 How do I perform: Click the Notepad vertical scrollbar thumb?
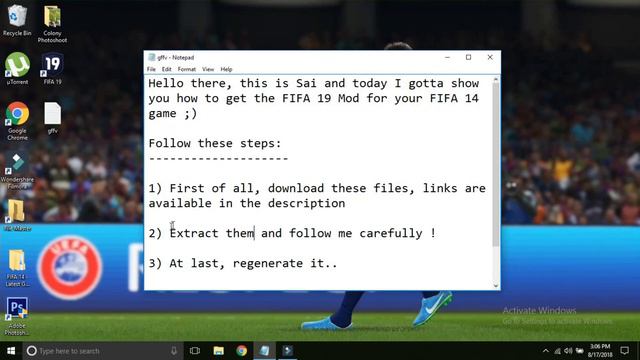496,165
